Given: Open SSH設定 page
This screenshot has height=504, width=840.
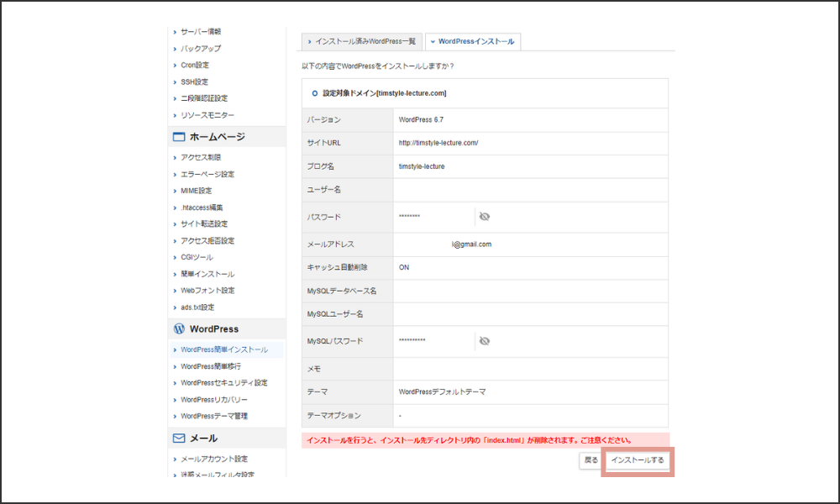Looking at the screenshot, I should pyautogui.click(x=194, y=82).
